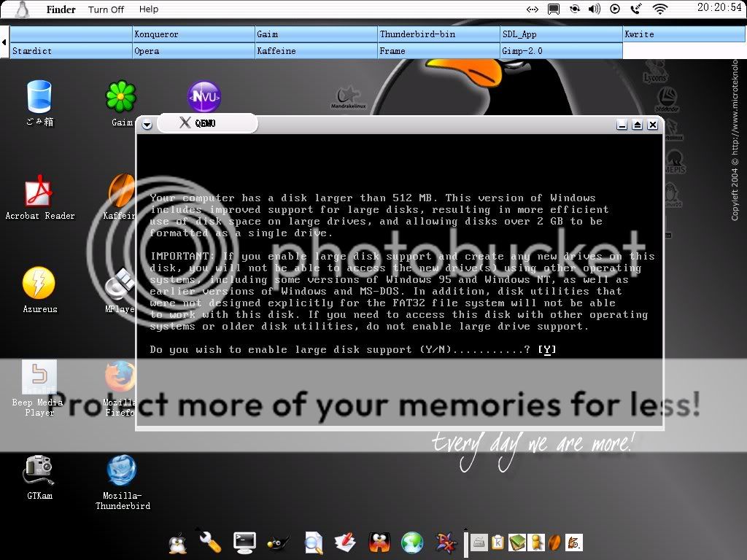Click the sync rotation tray icon
The width and height of the screenshot is (747, 560).
tap(575, 9)
